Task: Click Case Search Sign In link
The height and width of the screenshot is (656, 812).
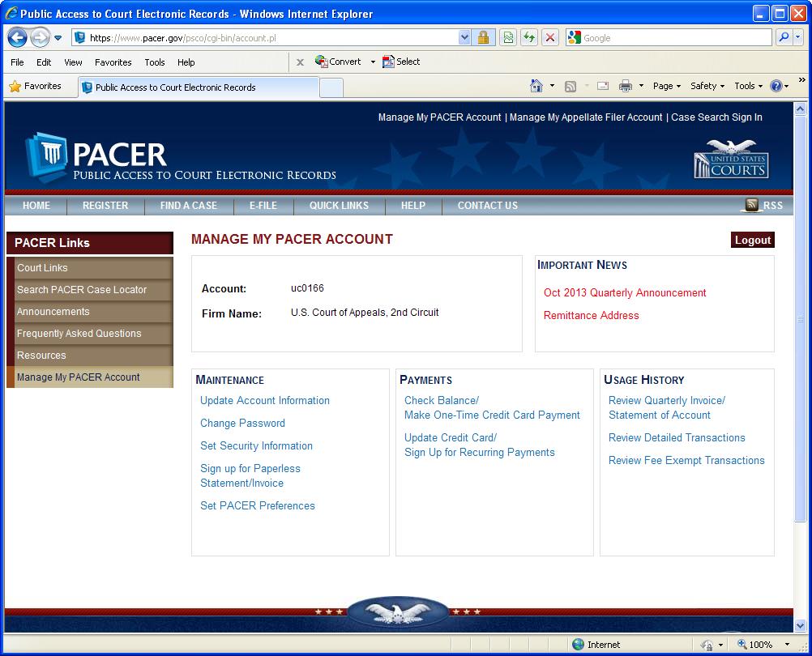Action: (x=716, y=117)
